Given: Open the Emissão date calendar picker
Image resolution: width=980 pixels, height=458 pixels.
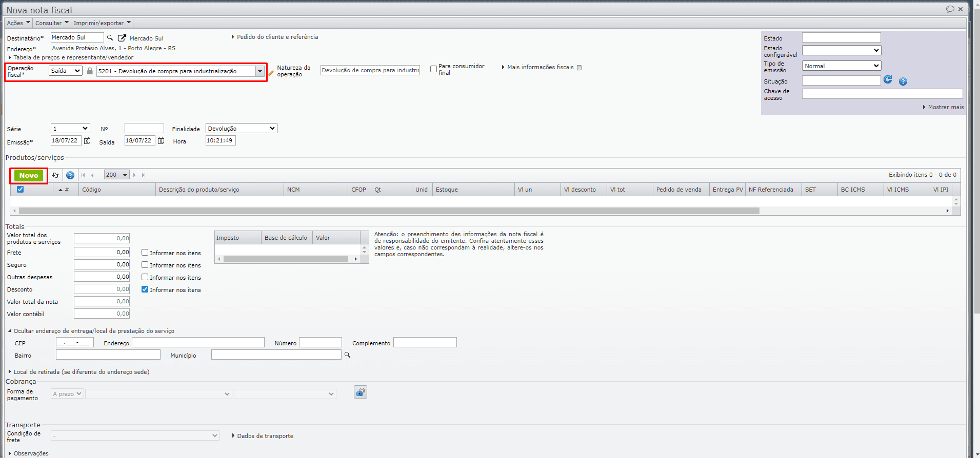Looking at the screenshot, I should coord(87,141).
